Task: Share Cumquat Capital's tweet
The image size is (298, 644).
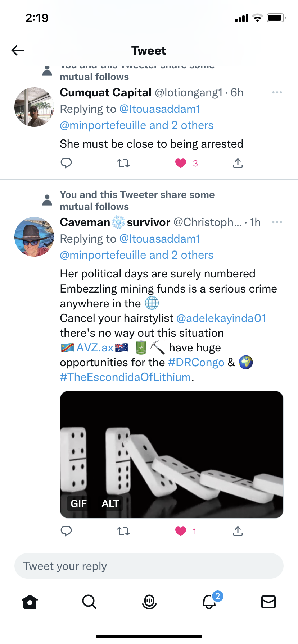Action: point(238,163)
